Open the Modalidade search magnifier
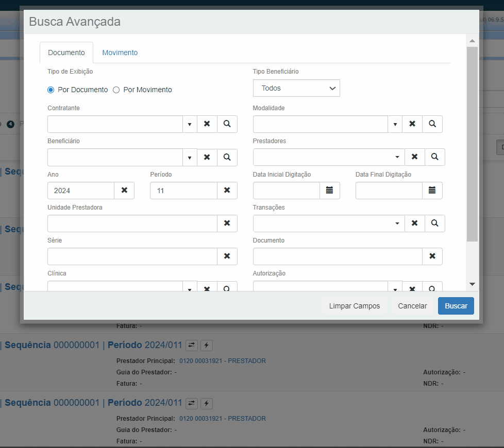Viewport: 504px width, 448px height. (x=432, y=124)
